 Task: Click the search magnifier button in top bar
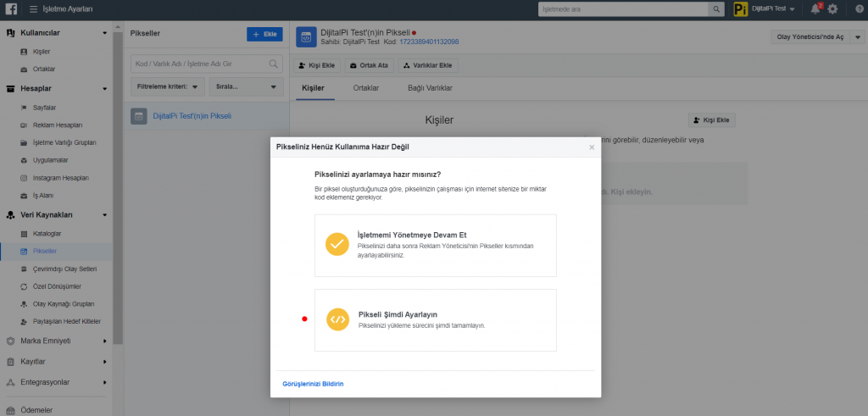pos(715,8)
